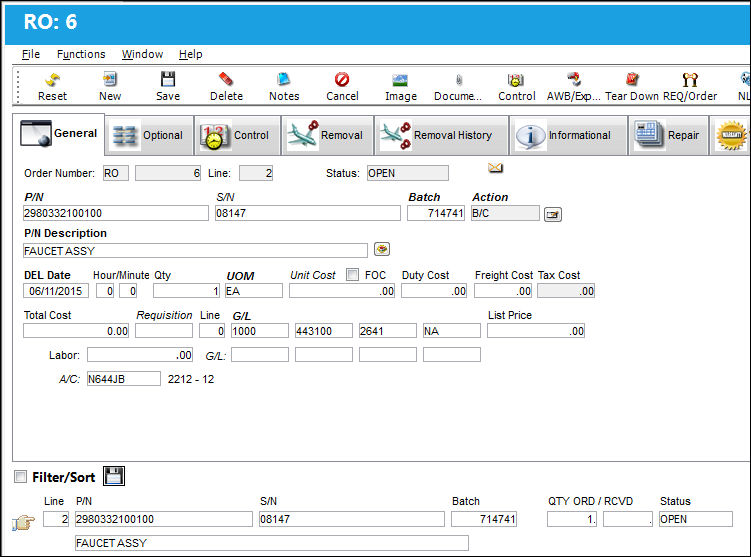Open Action lookup button next to B/C
This screenshot has height=557, width=751.
(553, 214)
